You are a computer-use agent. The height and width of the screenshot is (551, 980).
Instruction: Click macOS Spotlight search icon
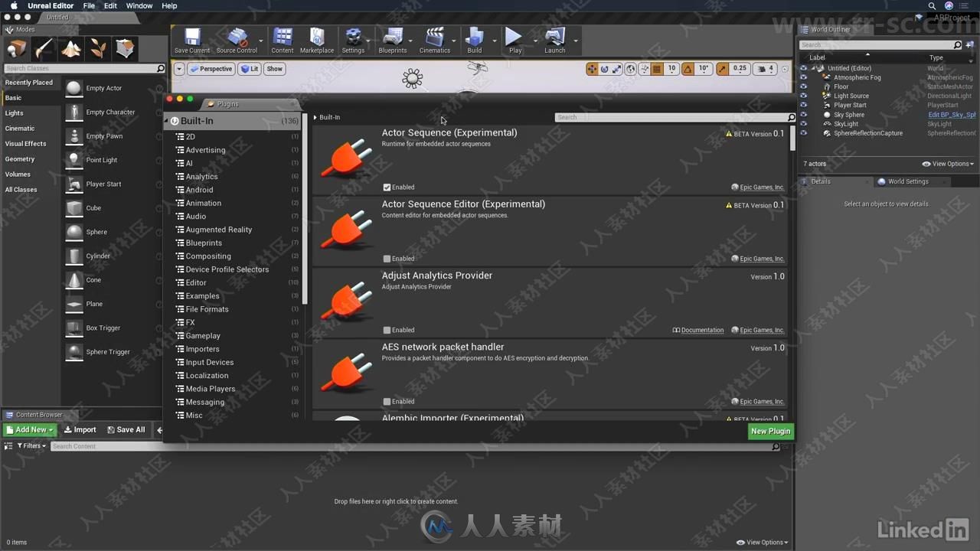pos(932,5)
